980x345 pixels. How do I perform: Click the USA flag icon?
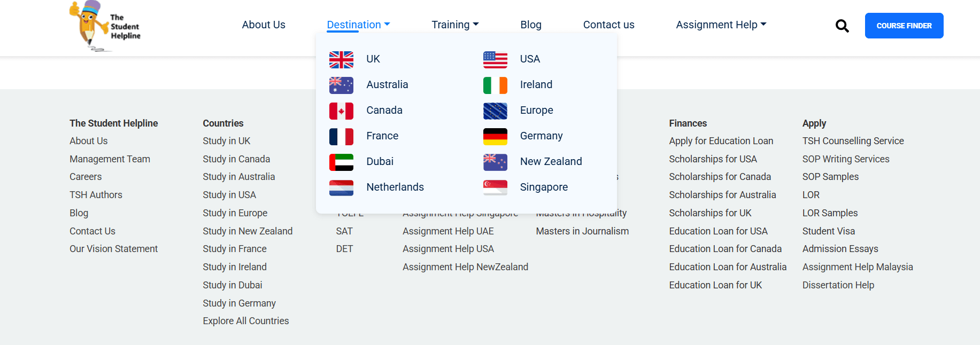495,59
